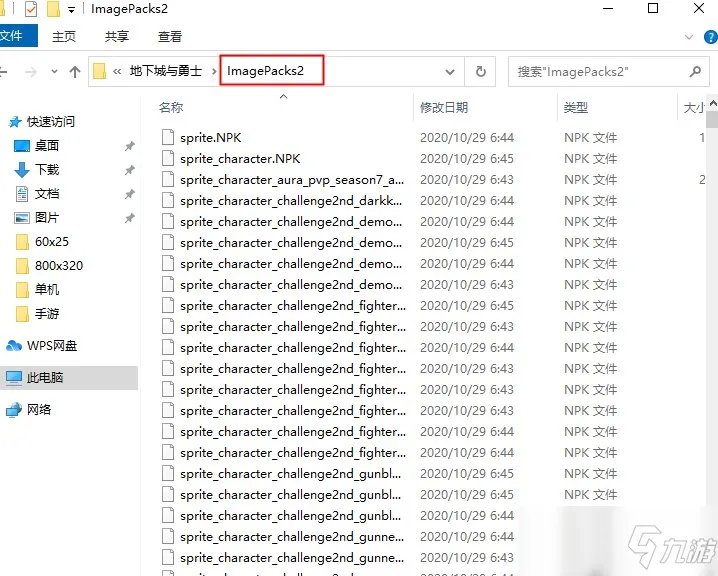This screenshot has height=576, width=718.
Task: Click file icon of sprite_character.NPK
Action: pyautogui.click(x=168, y=158)
